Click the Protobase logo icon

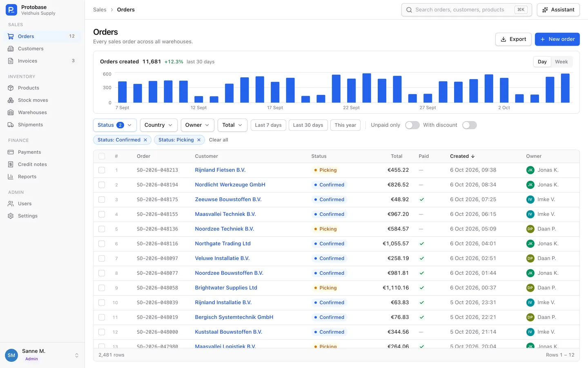point(11,10)
